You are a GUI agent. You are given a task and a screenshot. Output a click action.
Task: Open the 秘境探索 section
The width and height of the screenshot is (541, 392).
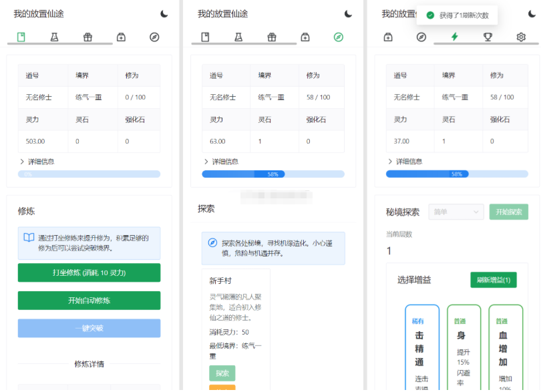(402, 212)
